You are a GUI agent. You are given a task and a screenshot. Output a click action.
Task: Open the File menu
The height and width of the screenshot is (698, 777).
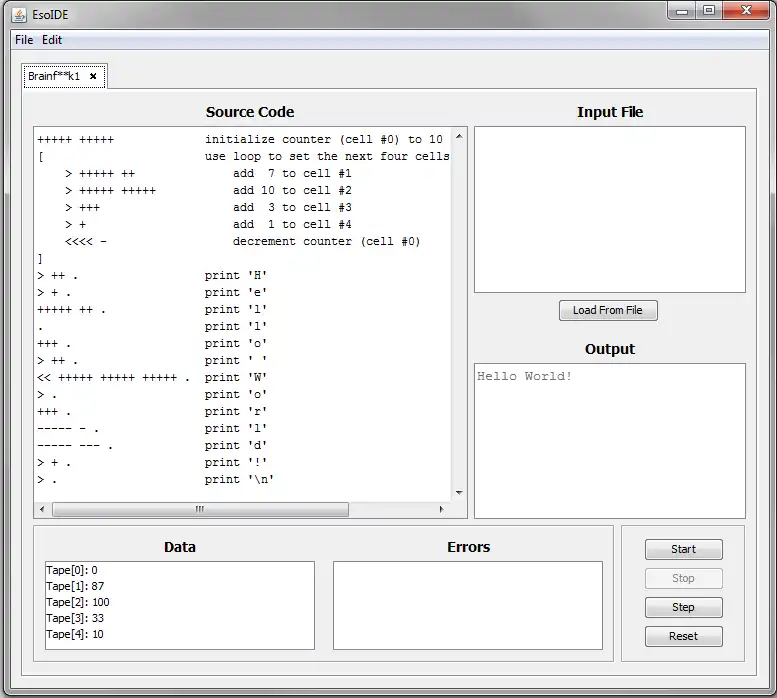point(24,40)
